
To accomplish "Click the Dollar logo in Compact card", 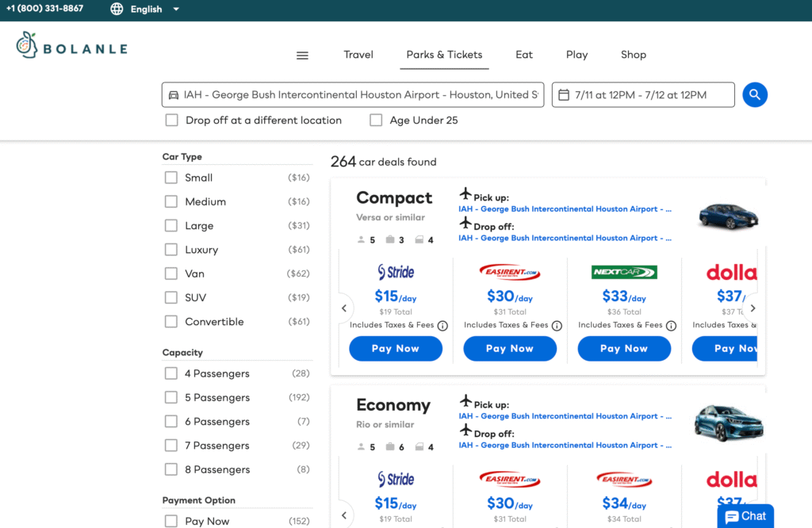I will [731, 272].
